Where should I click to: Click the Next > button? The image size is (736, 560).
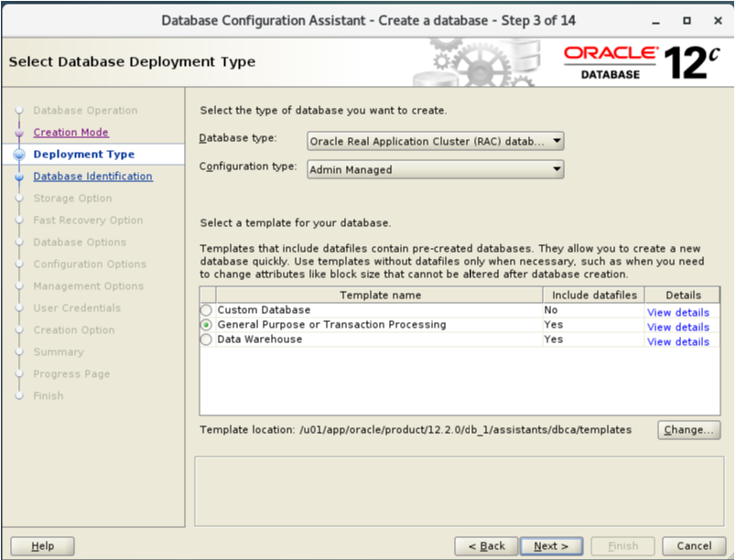(551, 546)
